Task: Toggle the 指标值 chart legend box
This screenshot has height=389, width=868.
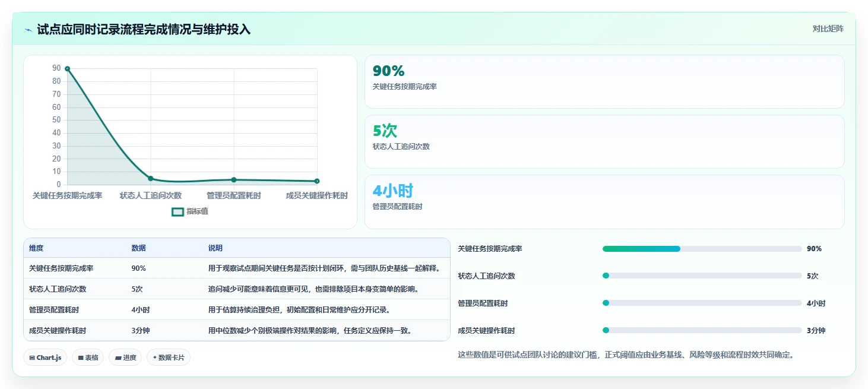Action: click(178, 211)
